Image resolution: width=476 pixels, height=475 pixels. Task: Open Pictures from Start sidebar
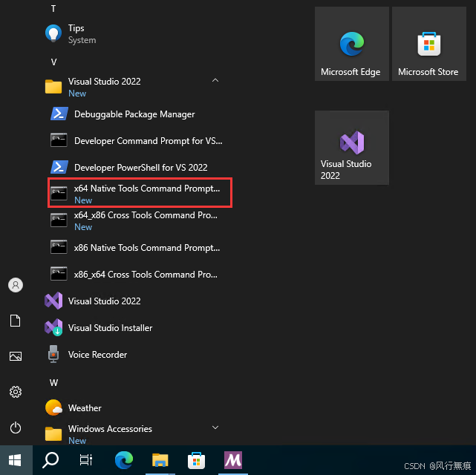coord(16,356)
